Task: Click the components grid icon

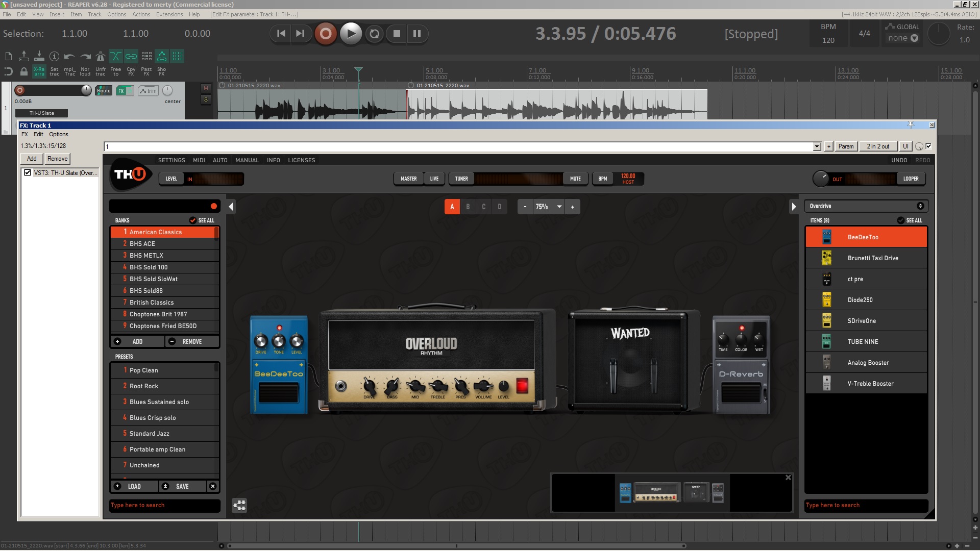Action: tap(239, 505)
